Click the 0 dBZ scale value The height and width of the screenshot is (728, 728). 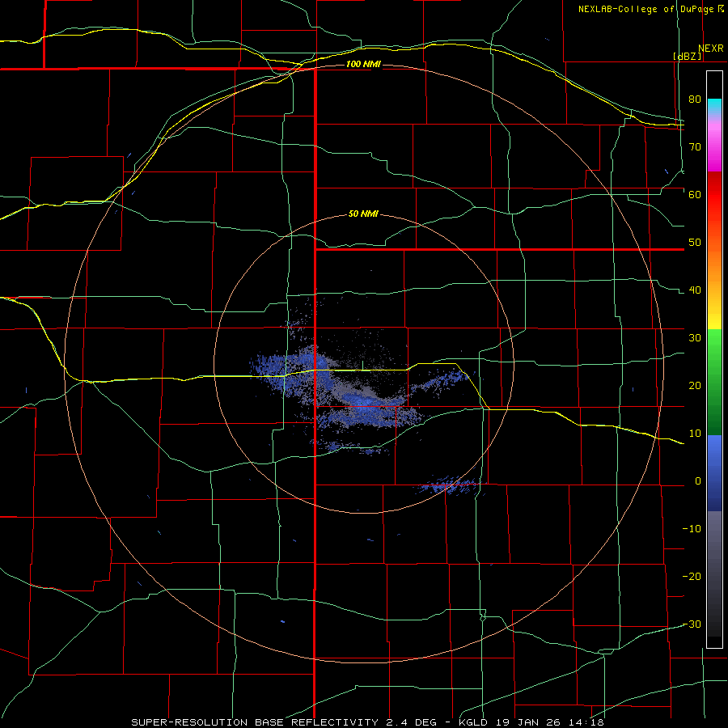[x=698, y=481]
